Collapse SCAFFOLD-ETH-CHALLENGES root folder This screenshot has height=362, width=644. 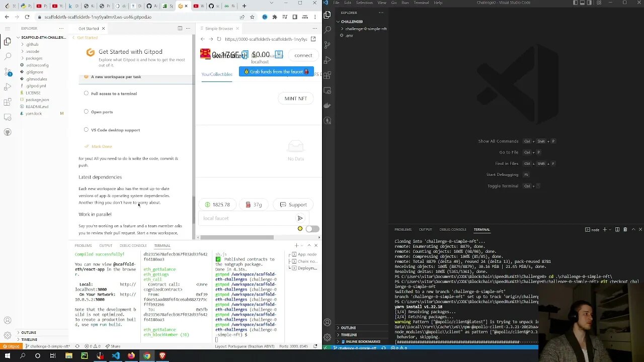click(43, 37)
